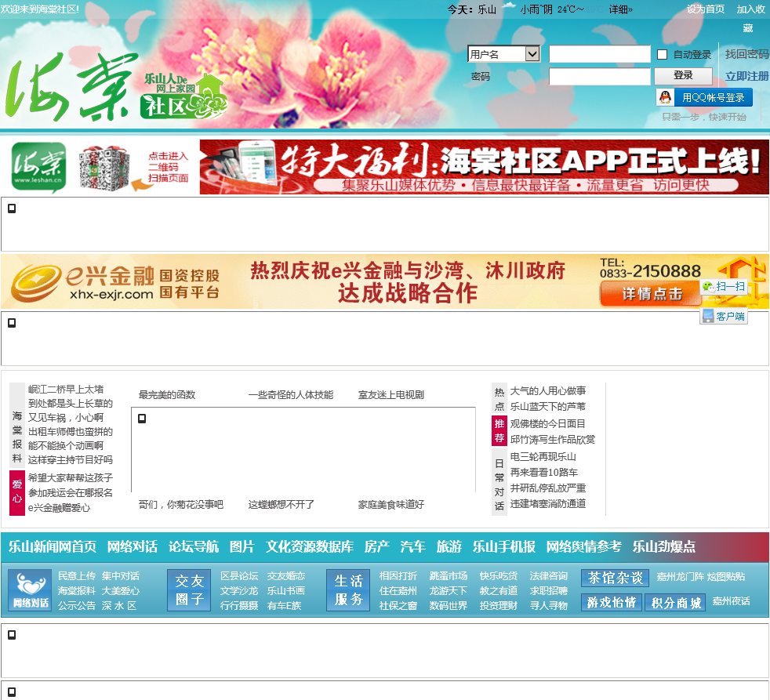Open the 希望大家帮帮这孩子 post
770x700 pixels.
pos(71,477)
